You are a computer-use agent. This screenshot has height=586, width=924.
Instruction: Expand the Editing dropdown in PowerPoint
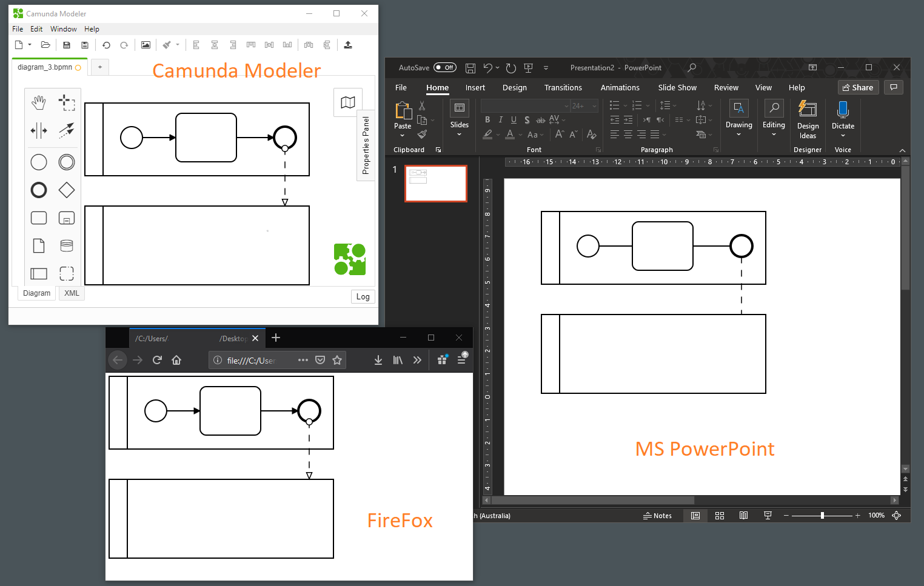774,135
